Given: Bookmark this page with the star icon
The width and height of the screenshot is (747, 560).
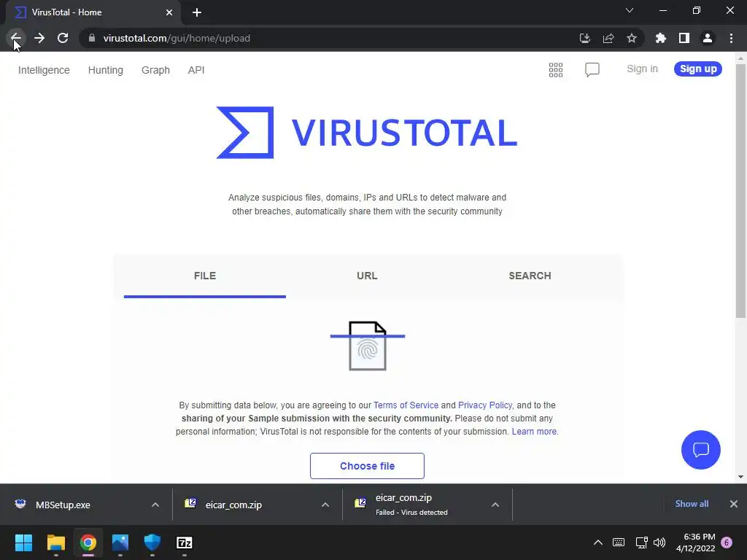Looking at the screenshot, I should pyautogui.click(x=632, y=38).
